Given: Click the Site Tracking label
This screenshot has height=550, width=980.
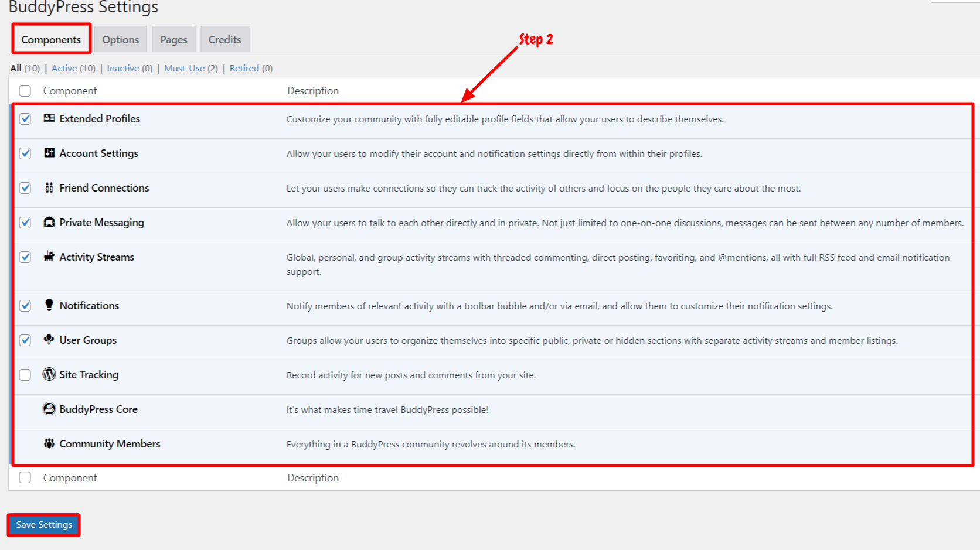Looking at the screenshot, I should pyautogui.click(x=89, y=375).
